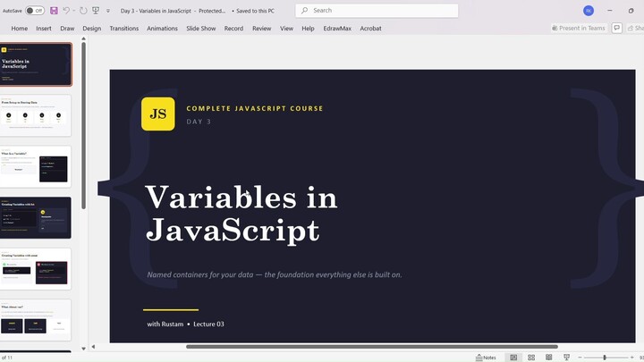The height and width of the screenshot is (362, 644).
Task: Open the Transitions tab
Action: pyautogui.click(x=124, y=29)
